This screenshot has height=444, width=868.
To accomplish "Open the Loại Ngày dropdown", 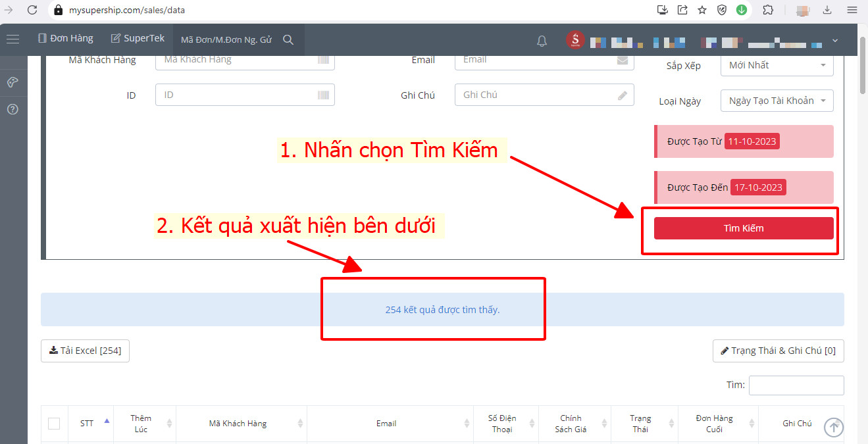I will (777, 101).
